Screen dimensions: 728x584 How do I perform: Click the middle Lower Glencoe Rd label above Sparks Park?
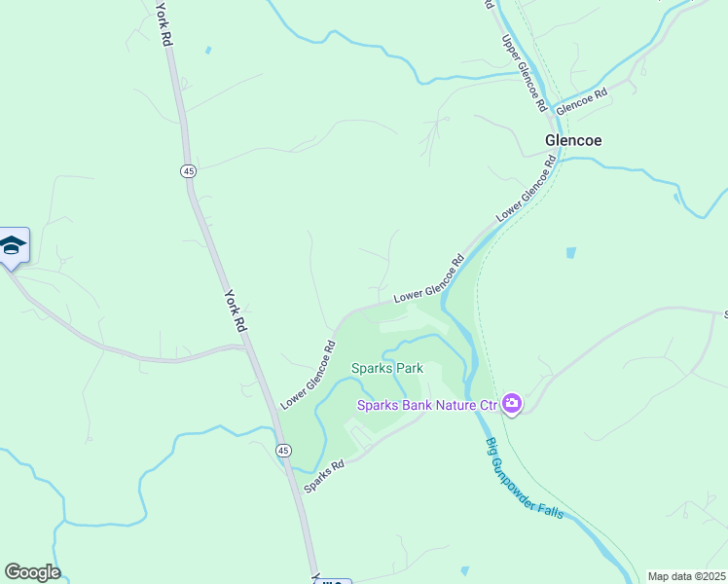(x=429, y=278)
